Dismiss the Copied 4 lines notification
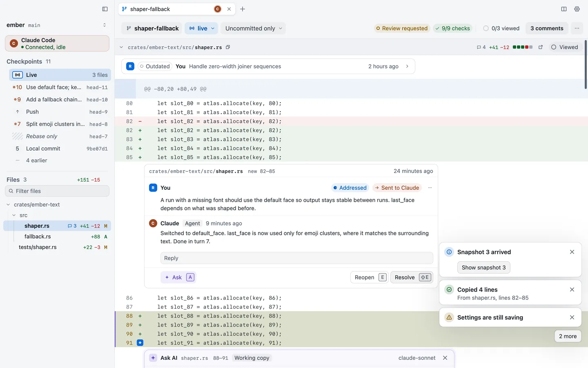The height and width of the screenshot is (368, 588). 572,289
